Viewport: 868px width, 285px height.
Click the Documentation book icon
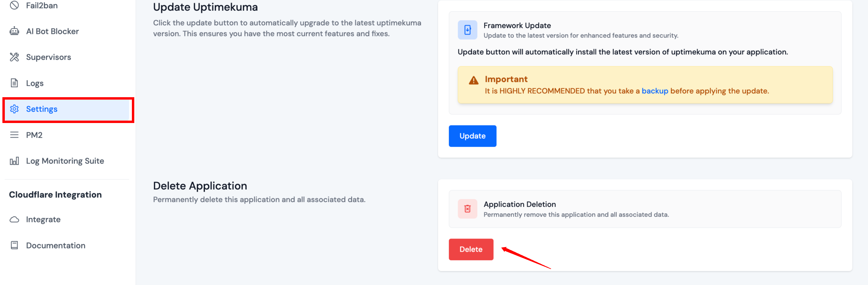click(x=14, y=245)
